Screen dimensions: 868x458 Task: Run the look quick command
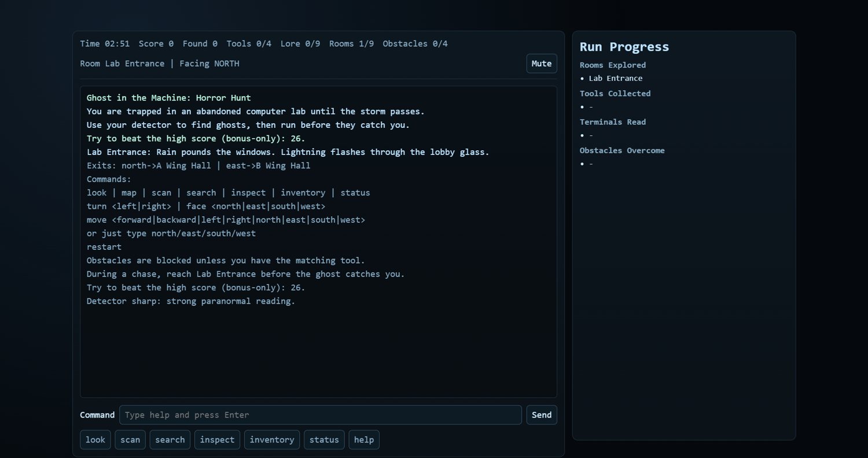pyautogui.click(x=95, y=439)
